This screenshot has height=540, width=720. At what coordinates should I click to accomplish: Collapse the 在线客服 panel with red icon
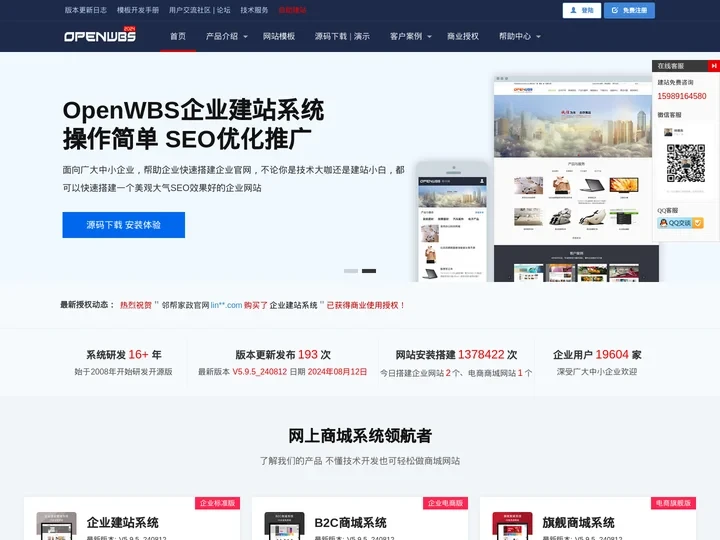(x=714, y=66)
